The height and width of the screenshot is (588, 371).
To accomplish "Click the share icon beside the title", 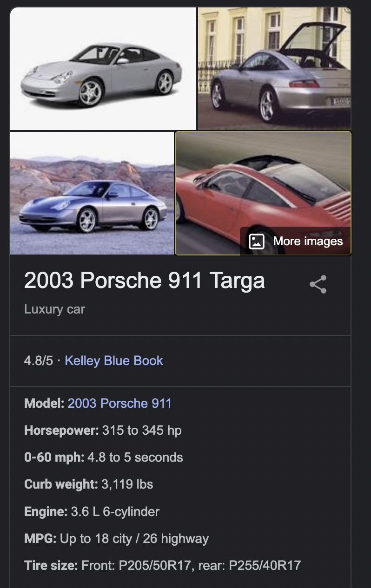I will click(x=318, y=284).
